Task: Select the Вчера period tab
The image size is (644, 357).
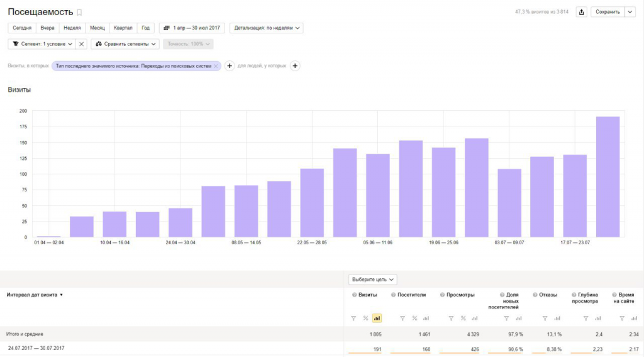Action: 47,28
